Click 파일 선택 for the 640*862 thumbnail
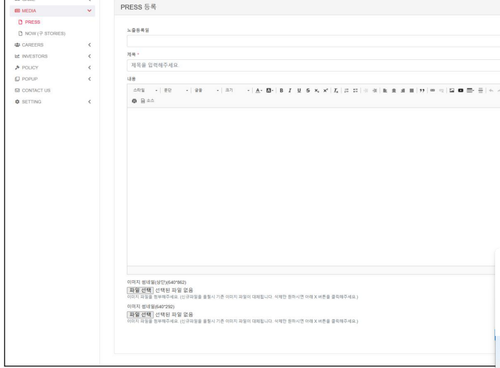Viewport: 500px width, 368px height. pyautogui.click(x=140, y=290)
